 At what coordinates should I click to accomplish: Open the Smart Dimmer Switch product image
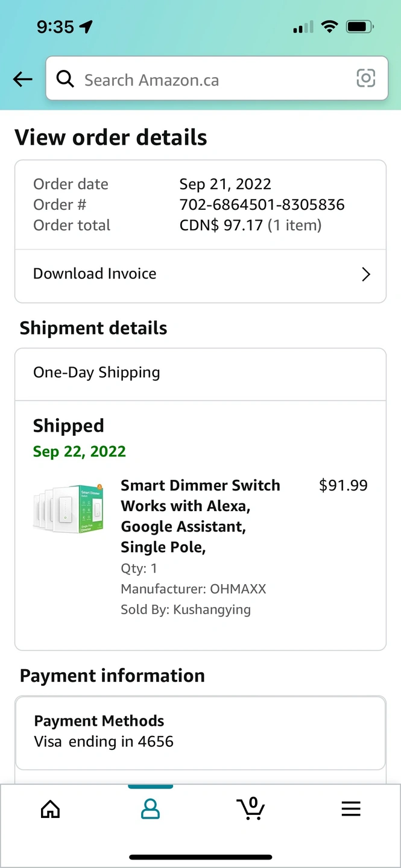68,508
